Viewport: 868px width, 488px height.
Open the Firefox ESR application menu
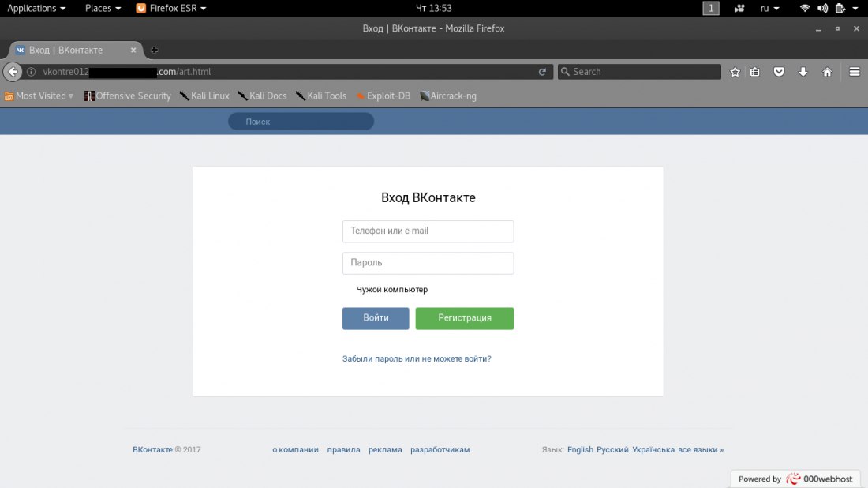click(171, 9)
